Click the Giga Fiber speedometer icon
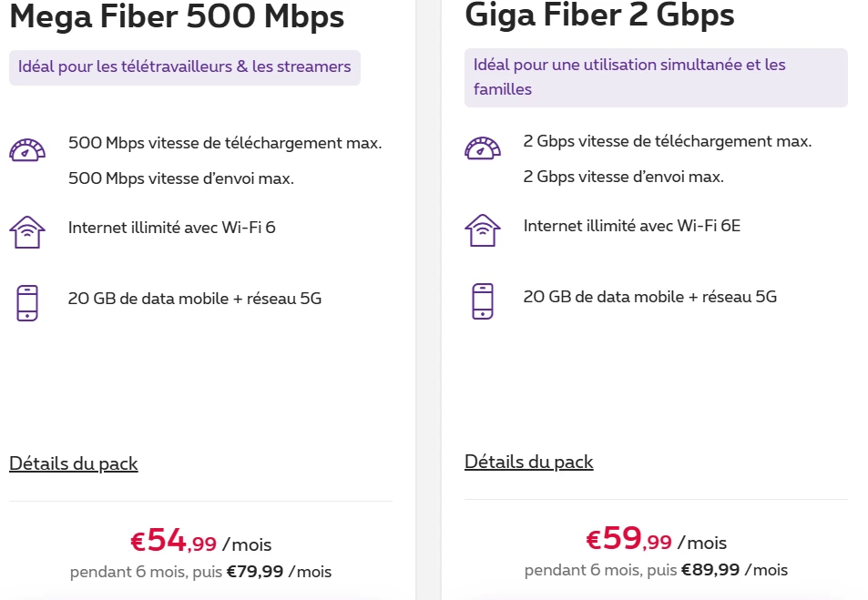 (x=483, y=147)
